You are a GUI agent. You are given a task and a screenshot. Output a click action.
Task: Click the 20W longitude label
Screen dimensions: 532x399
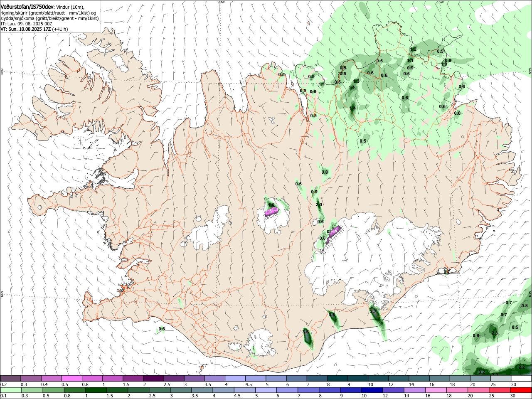coord(221,2)
